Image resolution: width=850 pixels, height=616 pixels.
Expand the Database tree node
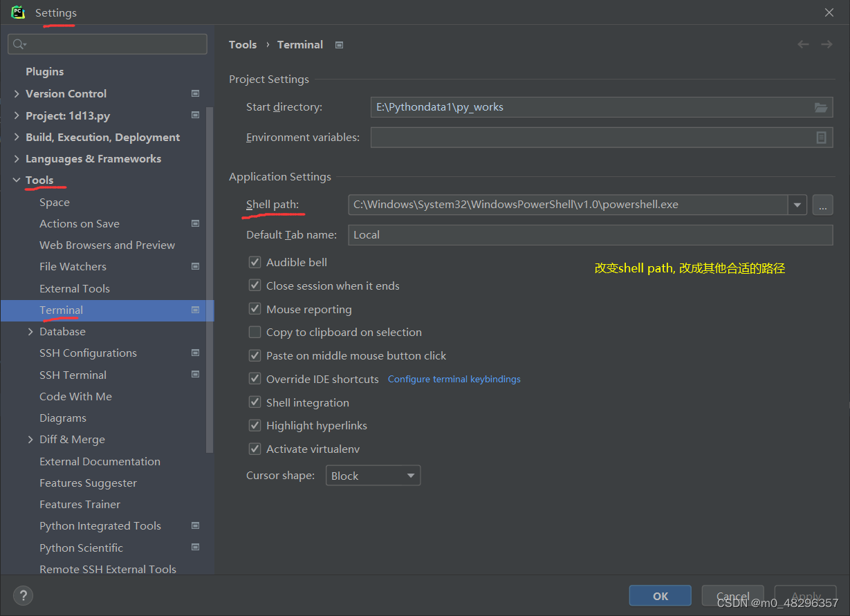(30, 331)
